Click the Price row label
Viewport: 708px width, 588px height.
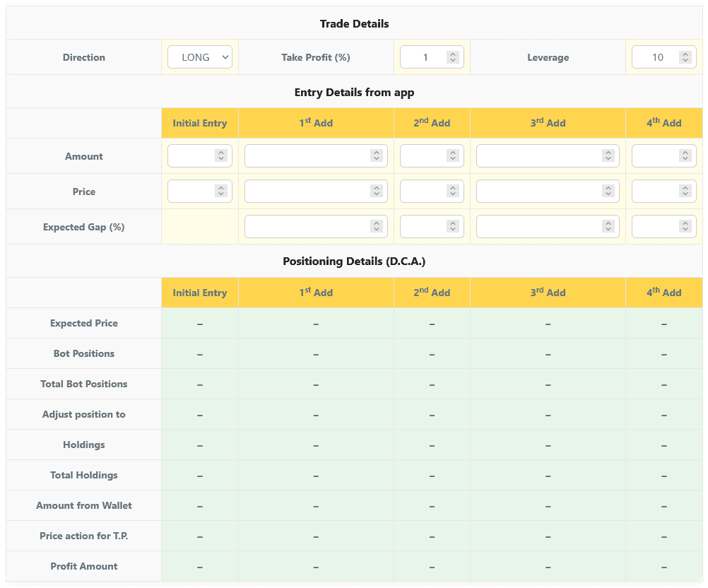[83, 192]
